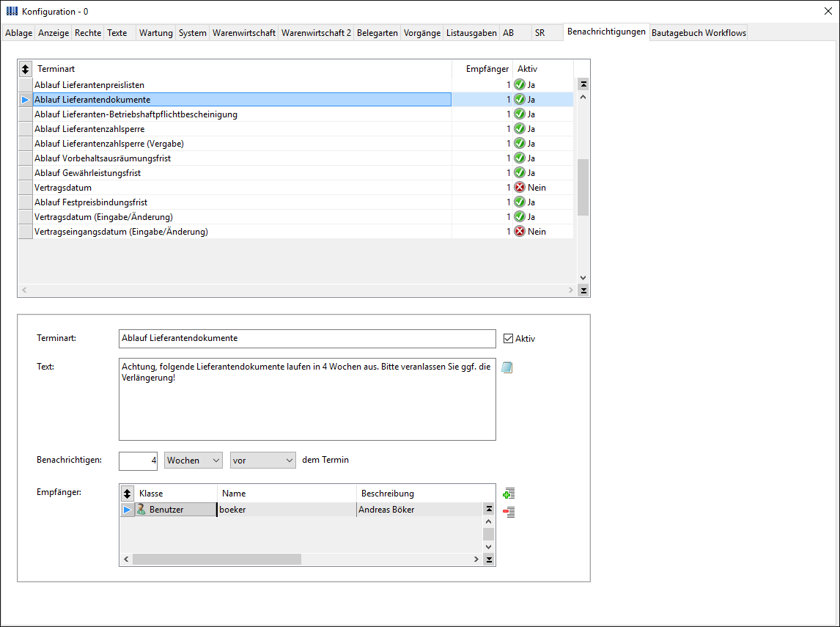Open the Bautagebuch Workflows tab
Image resolution: width=840 pixels, height=627 pixels.
coord(699,33)
